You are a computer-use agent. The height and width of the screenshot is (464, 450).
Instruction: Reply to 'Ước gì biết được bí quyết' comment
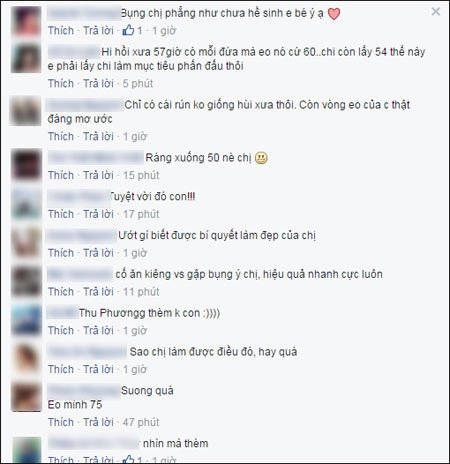pos(98,253)
